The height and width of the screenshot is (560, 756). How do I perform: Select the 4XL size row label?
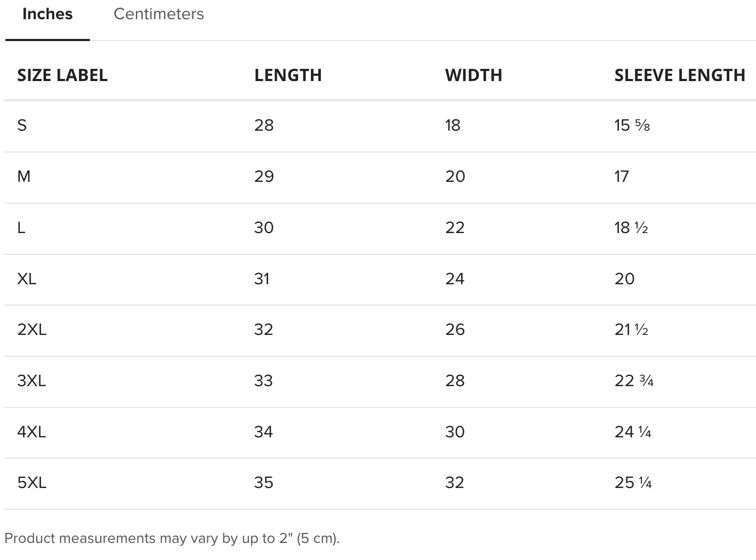(31, 432)
